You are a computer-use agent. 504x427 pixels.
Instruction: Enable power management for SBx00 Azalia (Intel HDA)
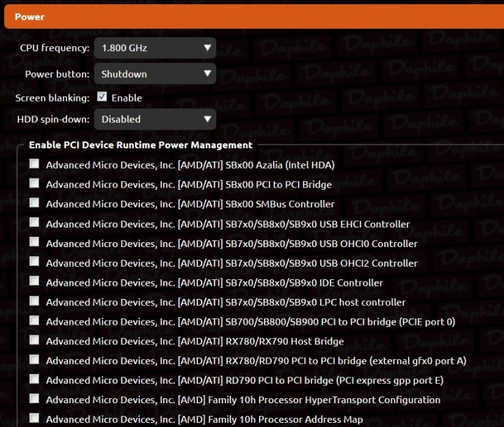coord(34,164)
